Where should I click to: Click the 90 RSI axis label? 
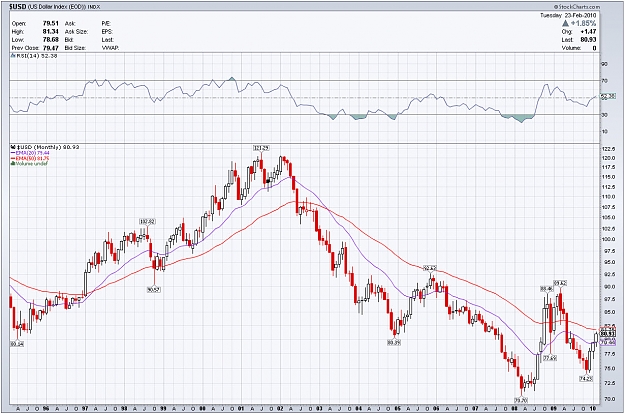(x=604, y=64)
